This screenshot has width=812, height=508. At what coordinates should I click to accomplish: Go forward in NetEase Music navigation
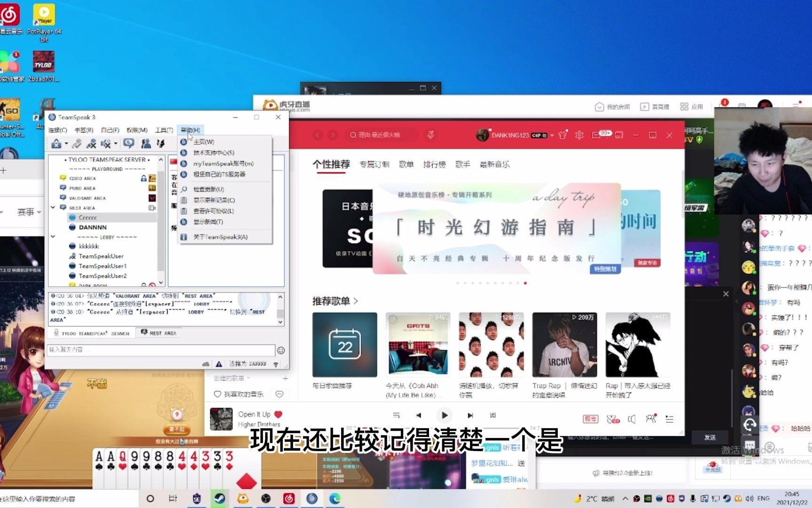[x=333, y=135]
